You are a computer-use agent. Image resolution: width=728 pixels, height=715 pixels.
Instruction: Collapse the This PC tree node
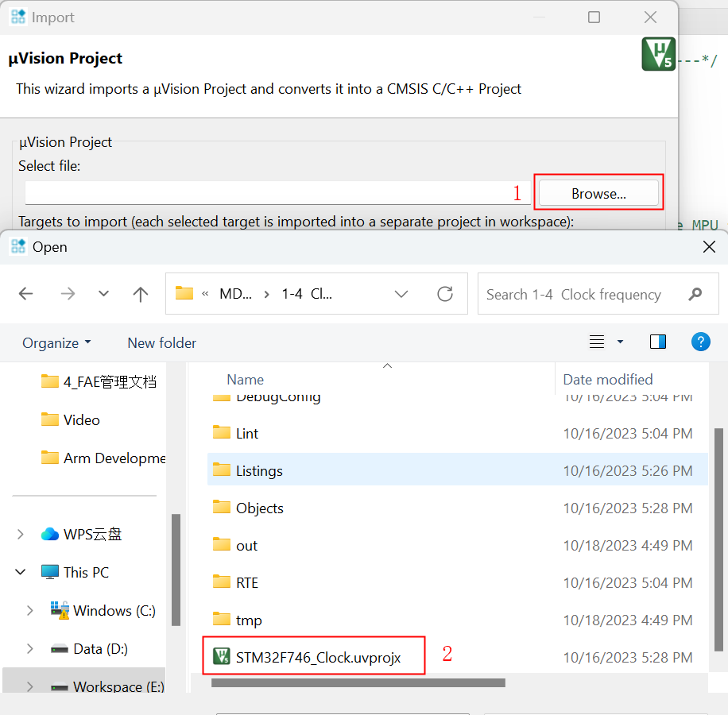[x=21, y=573]
